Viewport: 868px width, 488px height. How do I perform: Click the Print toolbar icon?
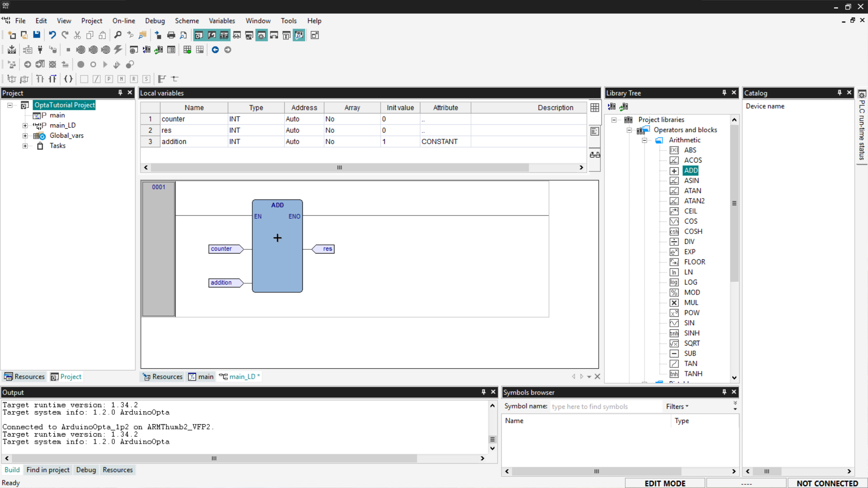[x=171, y=35]
